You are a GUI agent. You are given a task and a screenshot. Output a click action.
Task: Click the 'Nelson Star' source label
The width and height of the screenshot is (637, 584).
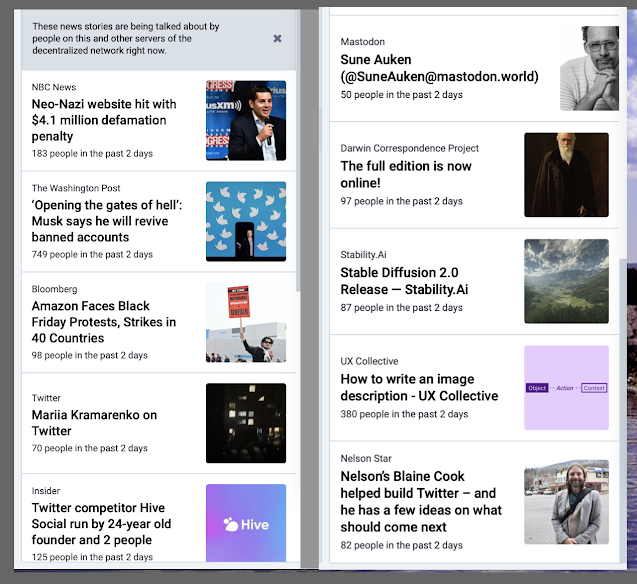(x=366, y=459)
